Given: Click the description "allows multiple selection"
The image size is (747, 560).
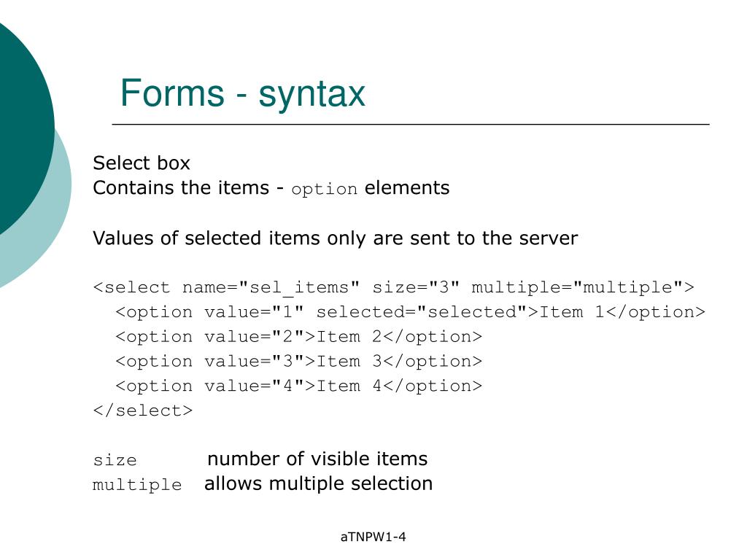Looking at the screenshot, I should click(x=318, y=484).
